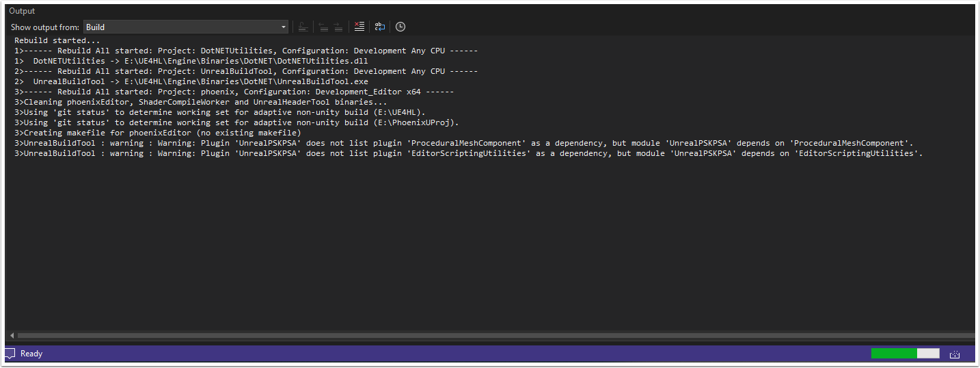Click the green build progress bar
The height and width of the screenshot is (368, 980).
[x=906, y=354]
